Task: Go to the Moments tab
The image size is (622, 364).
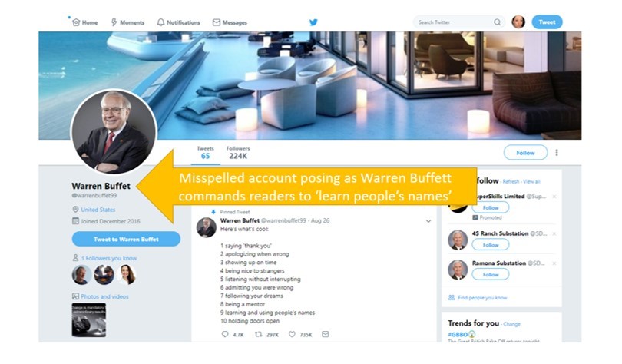Action: click(x=127, y=22)
